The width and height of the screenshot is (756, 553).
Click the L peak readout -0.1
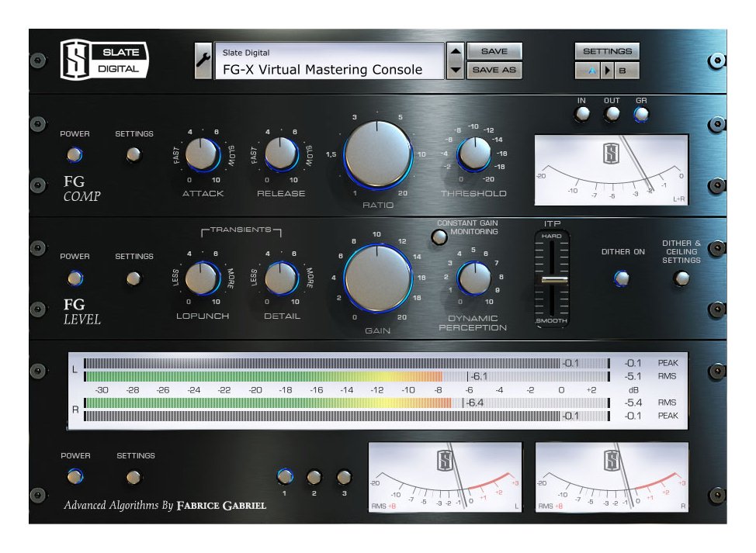(x=633, y=363)
